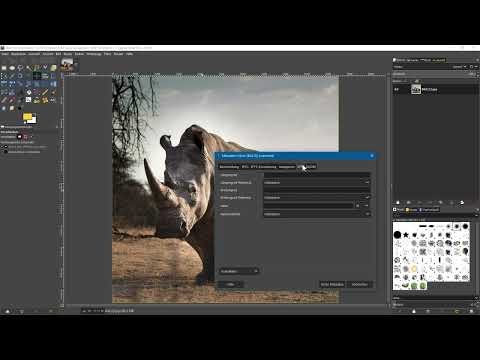Select the Crop tool

point(53,76)
